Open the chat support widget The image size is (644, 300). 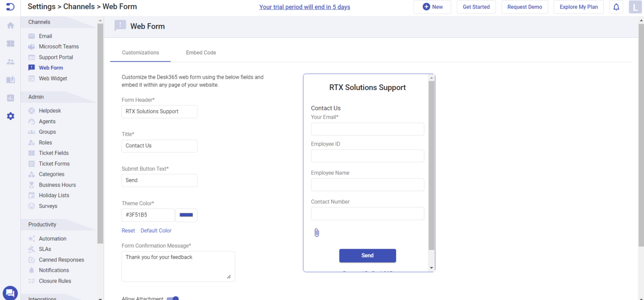10,293
